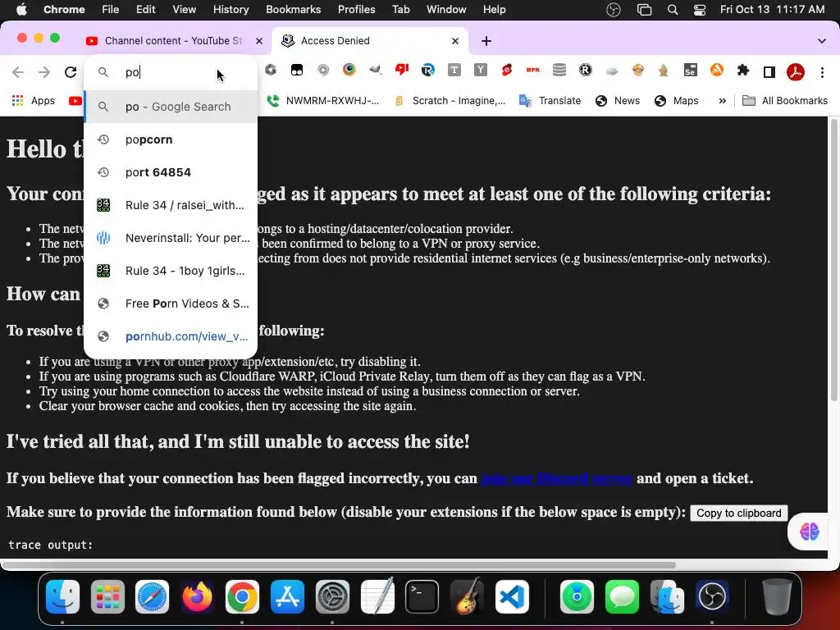Open the News bookmark
Viewport: 840px width, 630px height.
coord(617,101)
